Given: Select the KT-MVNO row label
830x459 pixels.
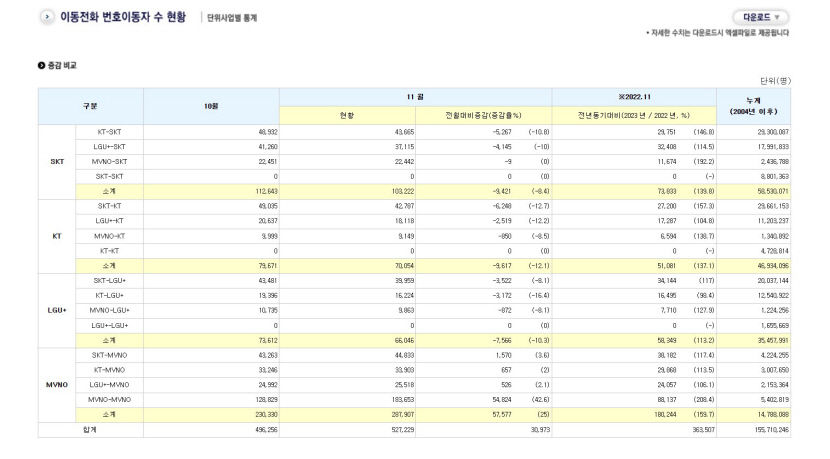Looking at the screenshot, I should click(110, 370).
